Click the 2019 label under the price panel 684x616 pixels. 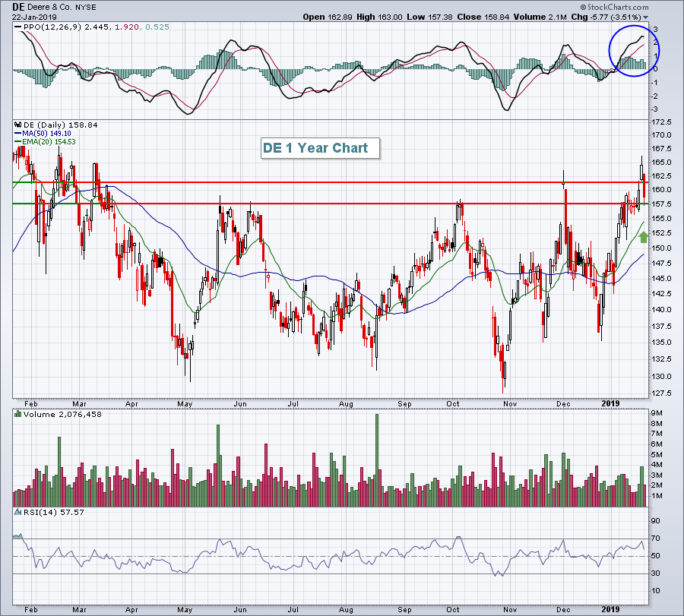(x=611, y=403)
